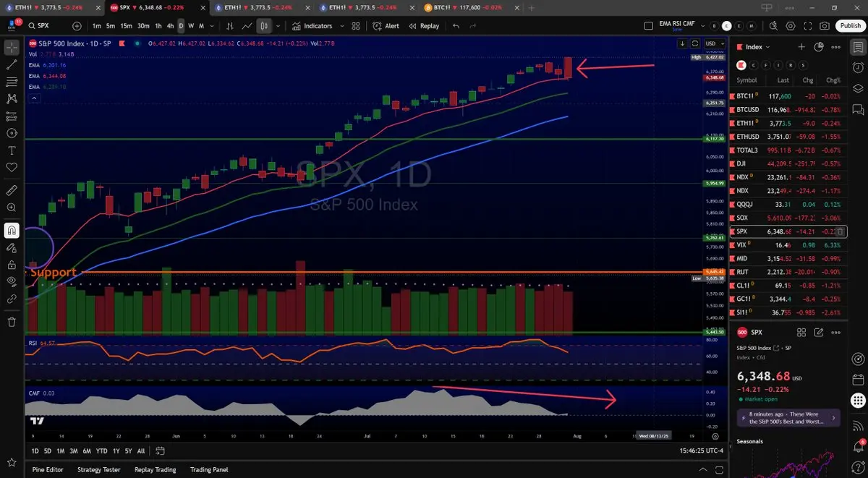
Task: Open the watchlist panel sidebar icon
Action: pyautogui.click(x=858, y=47)
